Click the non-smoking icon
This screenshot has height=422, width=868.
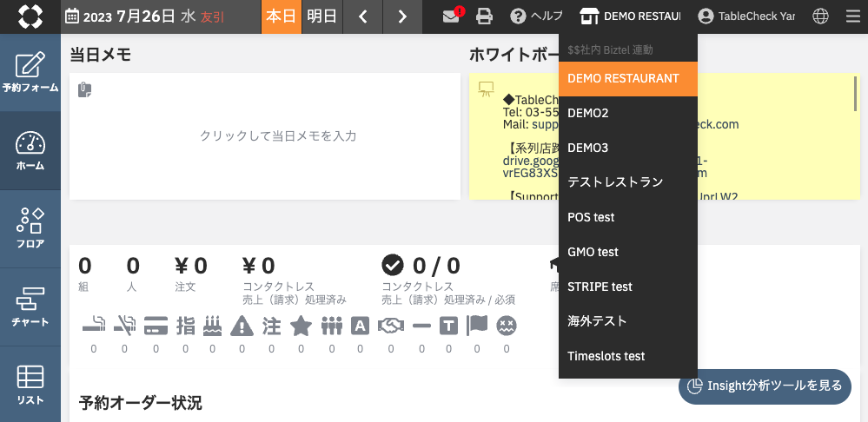pyautogui.click(x=124, y=326)
